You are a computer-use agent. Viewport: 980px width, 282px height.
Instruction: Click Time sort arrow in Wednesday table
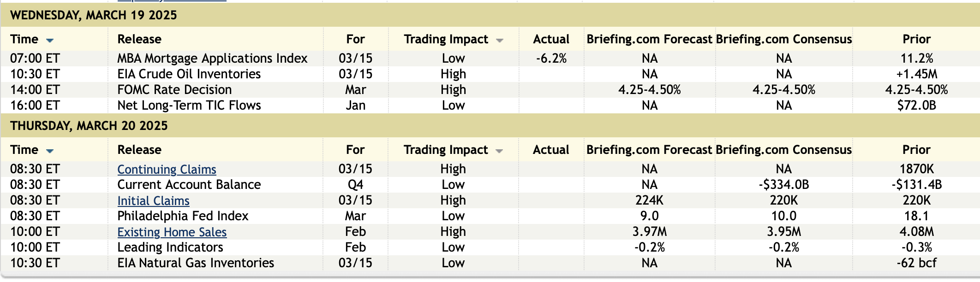tap(50, 41)
